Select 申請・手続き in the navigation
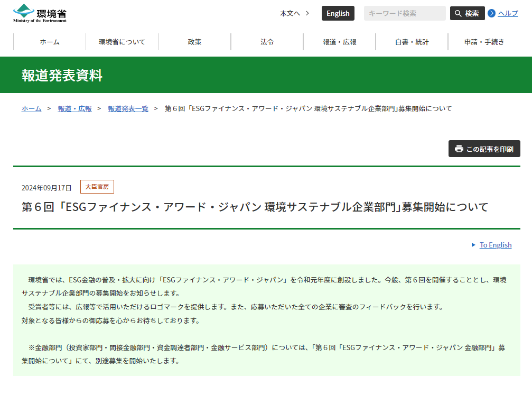Image resolution: width=532 pixels, height=394 pixels. pyautogui.click(x=484, y=42)
